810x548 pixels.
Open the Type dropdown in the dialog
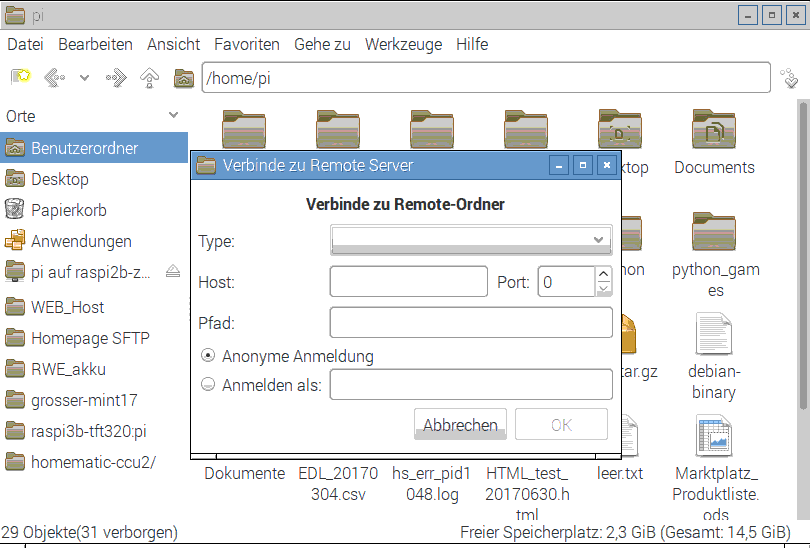[x=470, y=240]
